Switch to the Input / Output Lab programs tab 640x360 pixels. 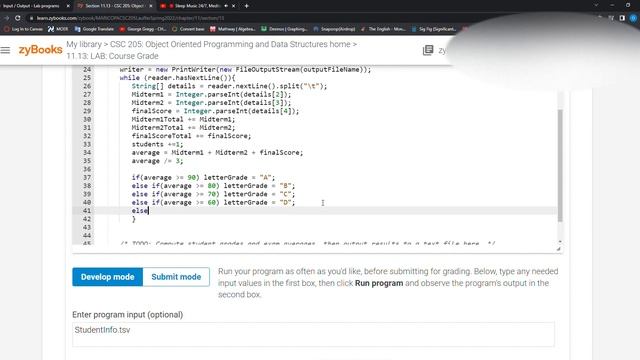click(x=32, y=6)
